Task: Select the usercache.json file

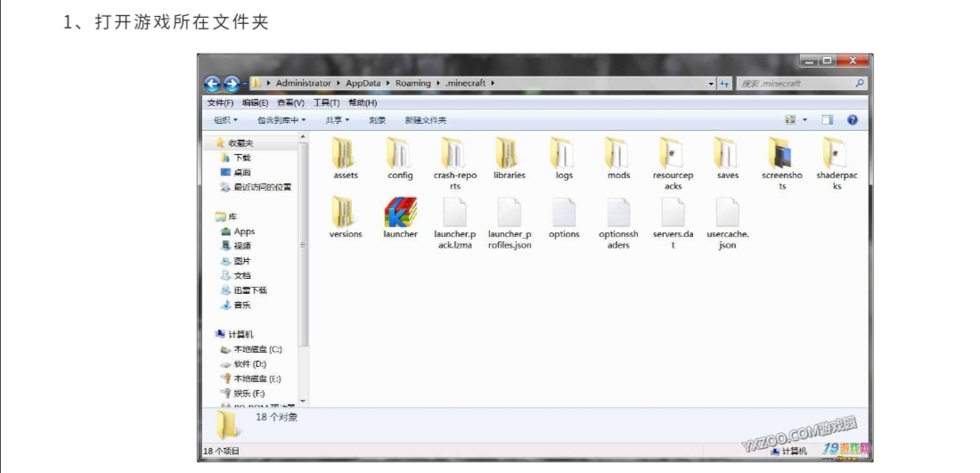Action: [728, 223]
